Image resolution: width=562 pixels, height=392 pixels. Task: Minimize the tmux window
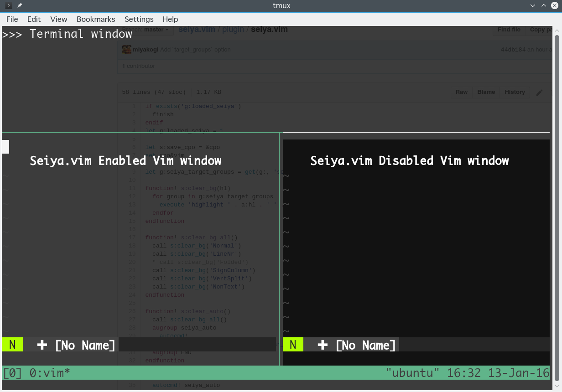coord(533,5)
